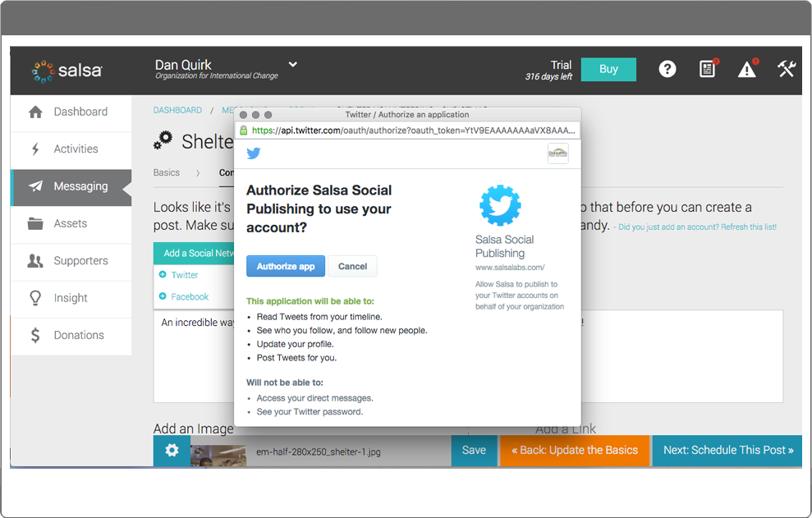Click the Save button
Image resolution: width=812 pixels, height=518 pixels.
coord(474,450)
